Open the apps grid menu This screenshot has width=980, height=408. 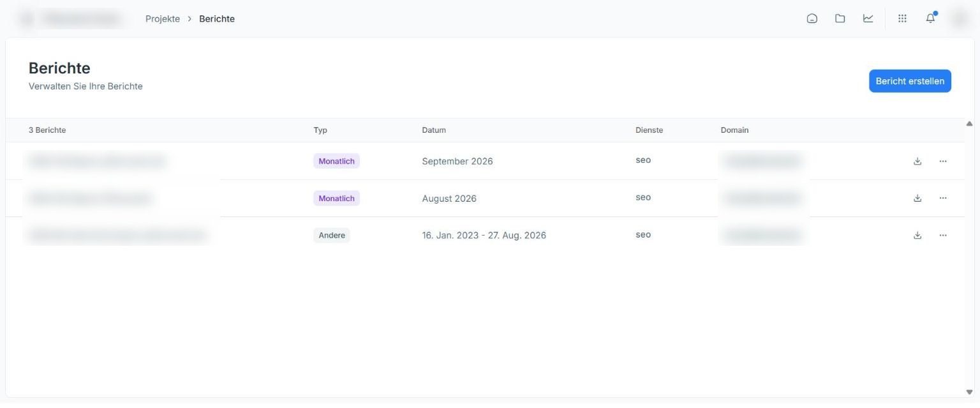tap(902, 19)
